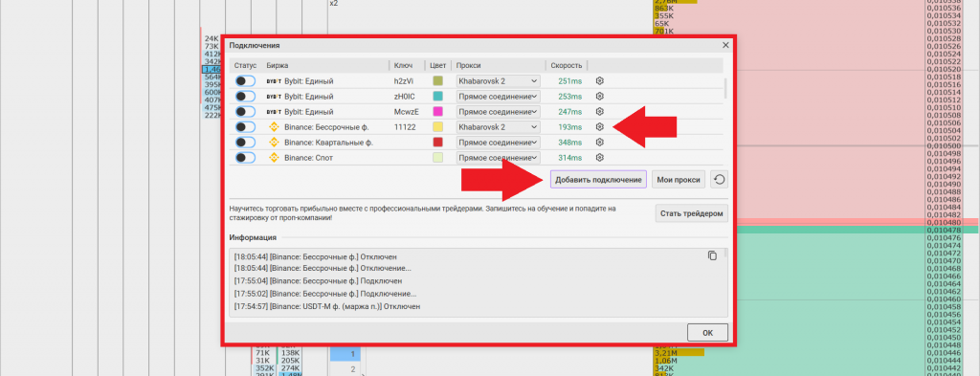Open proxy dropdown for Bybit zH0IC row
Image resolution: width=980 pixels, height=376 pixels.
point(498,97)
